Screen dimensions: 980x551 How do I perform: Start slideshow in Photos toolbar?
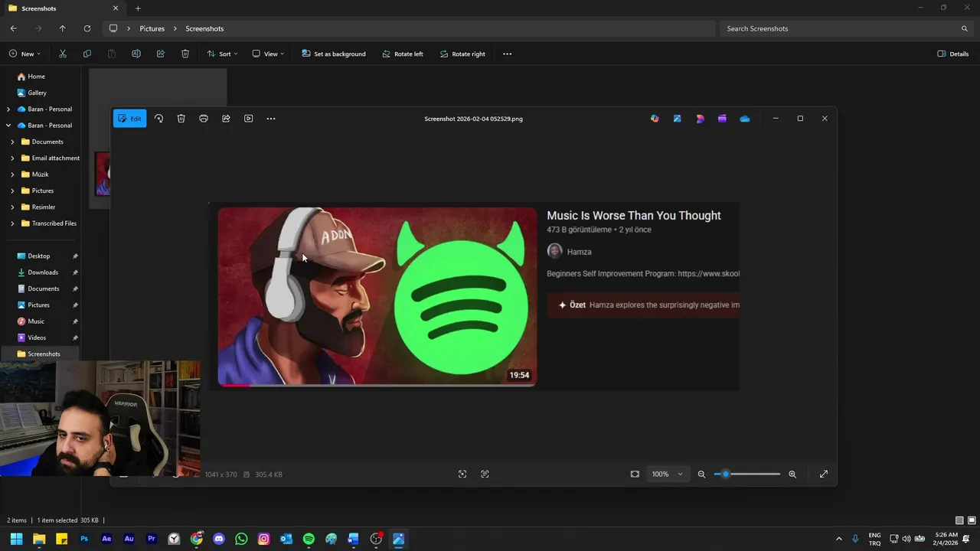click(248, 119)
